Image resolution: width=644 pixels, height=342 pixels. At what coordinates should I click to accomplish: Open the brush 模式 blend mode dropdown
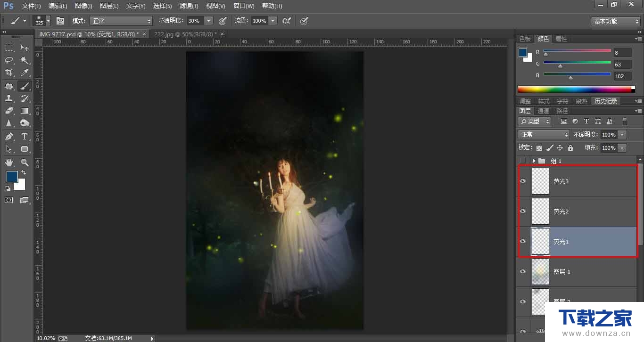coord(122,21)
